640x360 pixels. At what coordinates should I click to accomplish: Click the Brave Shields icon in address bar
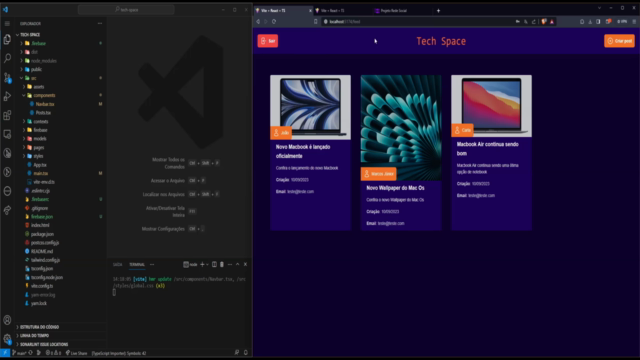544,22
